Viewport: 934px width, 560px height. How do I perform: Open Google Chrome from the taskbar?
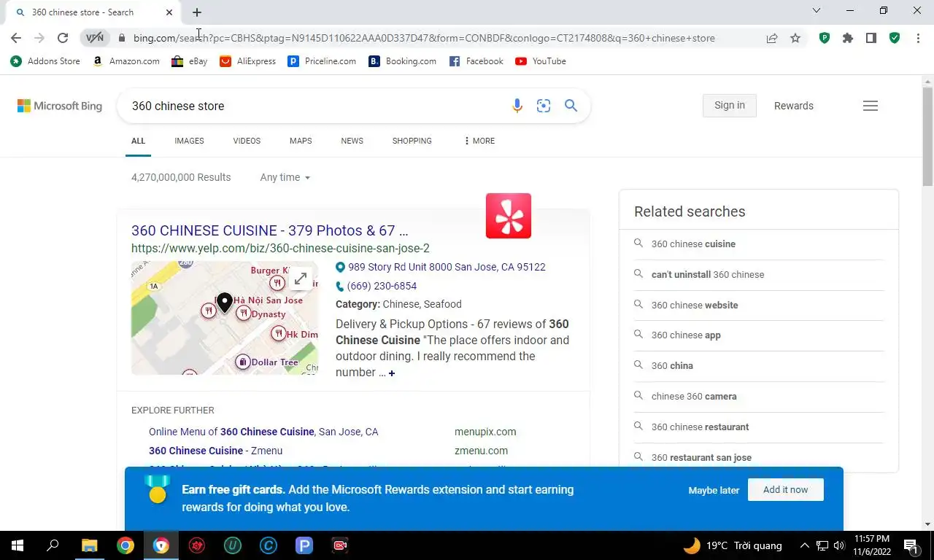126,545
